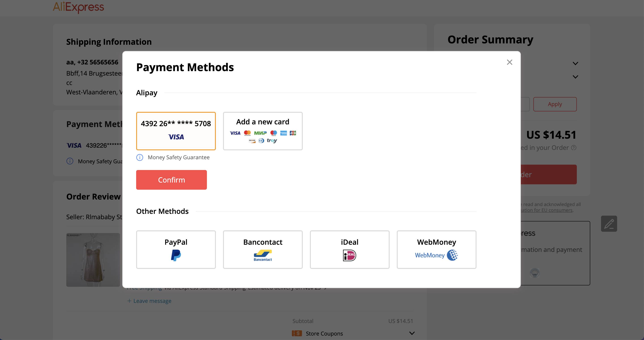Open AliExpress home via logo
This screenshot has height=340, width=644.
(x=78, y=7)
